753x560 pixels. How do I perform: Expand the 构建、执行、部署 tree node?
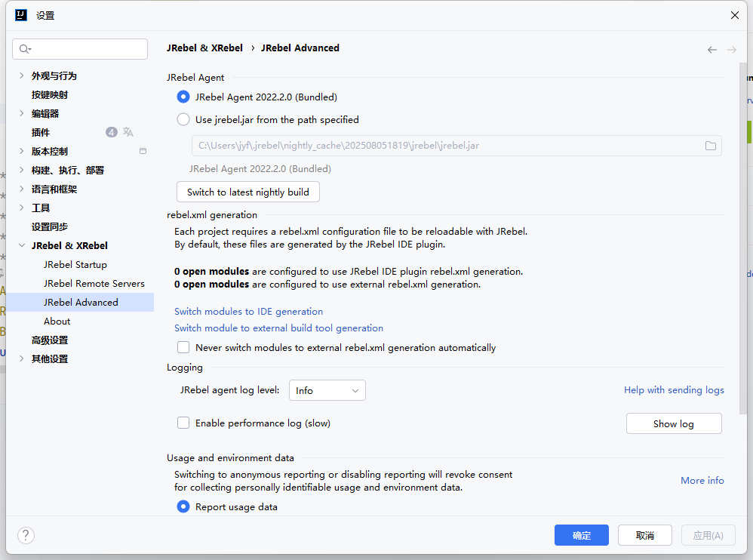[22, 170]
